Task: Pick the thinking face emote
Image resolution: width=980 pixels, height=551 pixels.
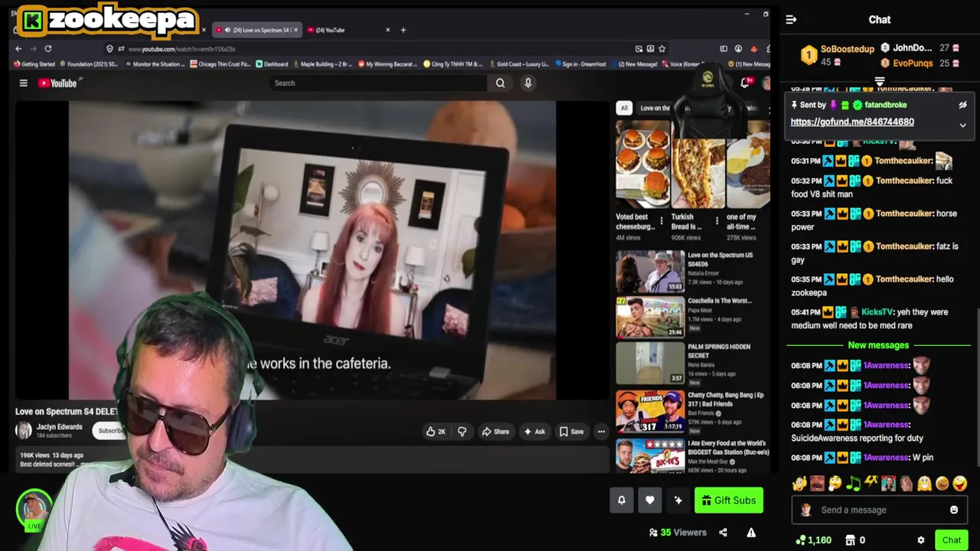Action: pos(835,484)
